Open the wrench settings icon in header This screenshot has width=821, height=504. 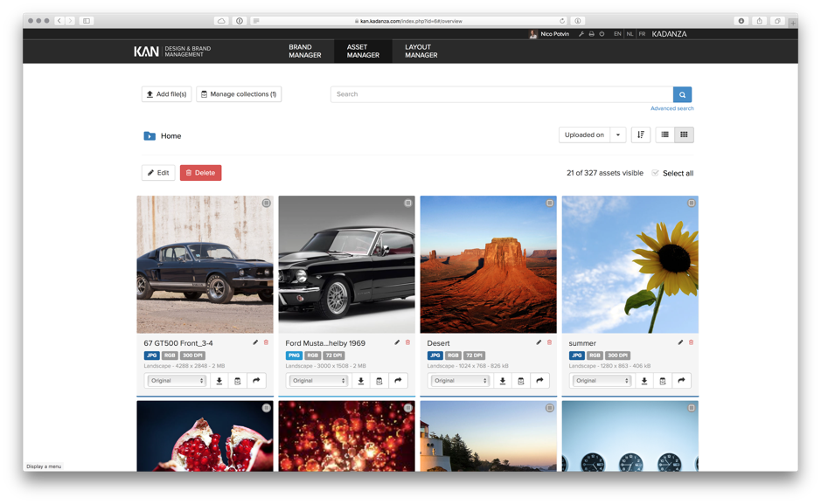tap(581, 34)
